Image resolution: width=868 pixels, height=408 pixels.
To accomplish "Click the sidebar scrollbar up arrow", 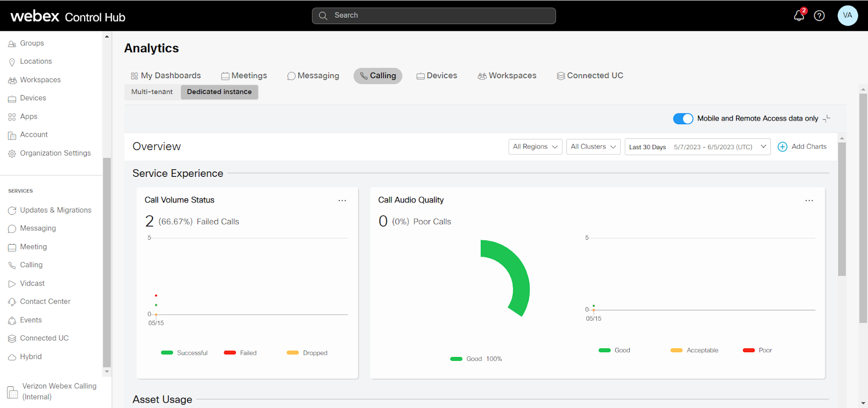I will click(x=107, y=37).
